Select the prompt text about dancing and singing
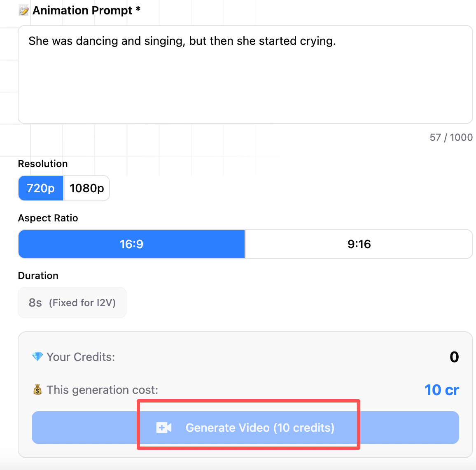This screenshot has width=476, height=470. 182,41
